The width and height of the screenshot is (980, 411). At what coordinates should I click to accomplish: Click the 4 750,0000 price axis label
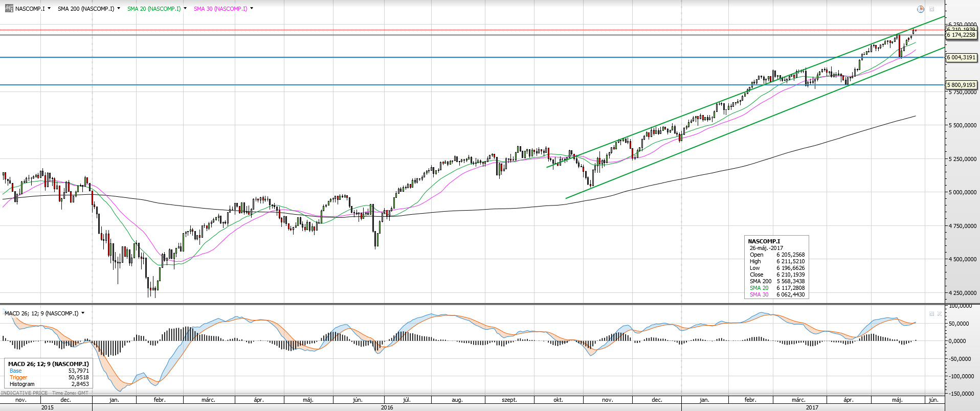tap(962, 226)
